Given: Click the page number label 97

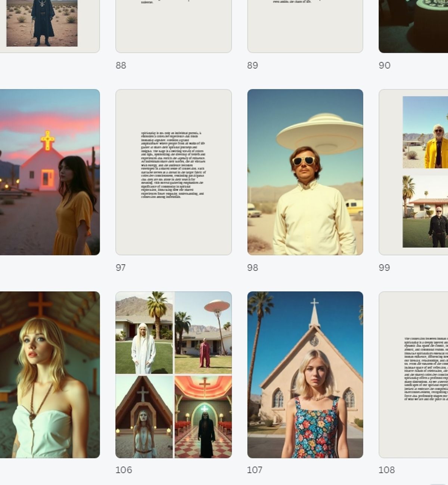Looking at the screenshot, I should coord(121,268).
